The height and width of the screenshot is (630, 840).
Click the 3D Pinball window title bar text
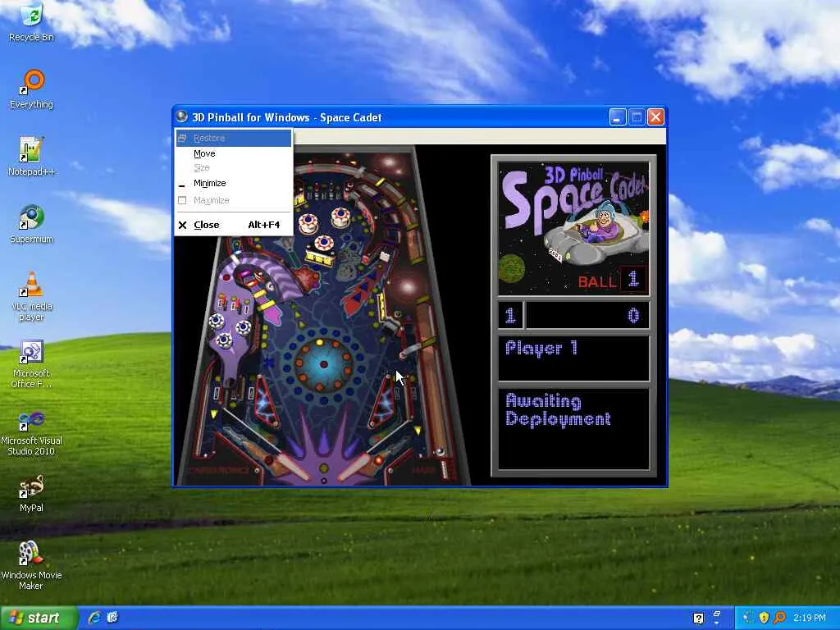point(287,117)
